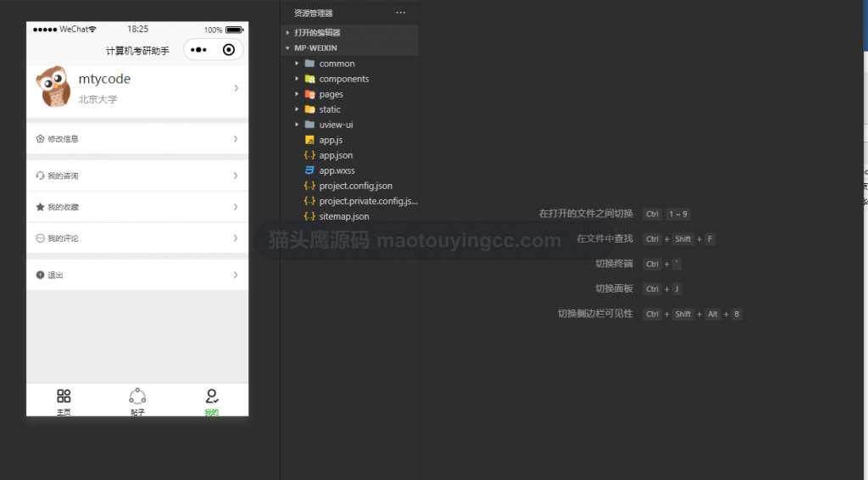
Task: Expand the common folder arrow
Action: tap(297, 64)
